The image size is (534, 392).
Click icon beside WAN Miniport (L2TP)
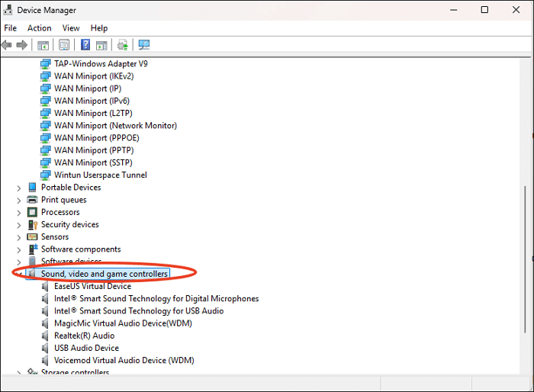(45, 113)
